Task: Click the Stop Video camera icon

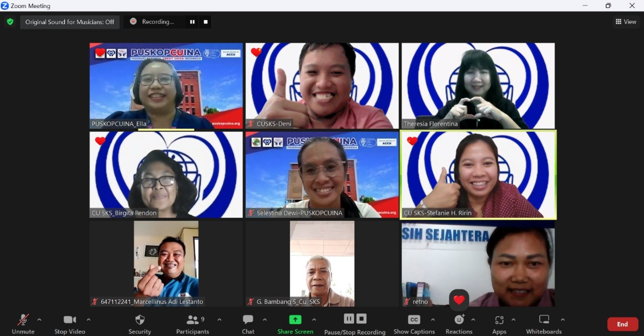Action: tap(70, 319)
